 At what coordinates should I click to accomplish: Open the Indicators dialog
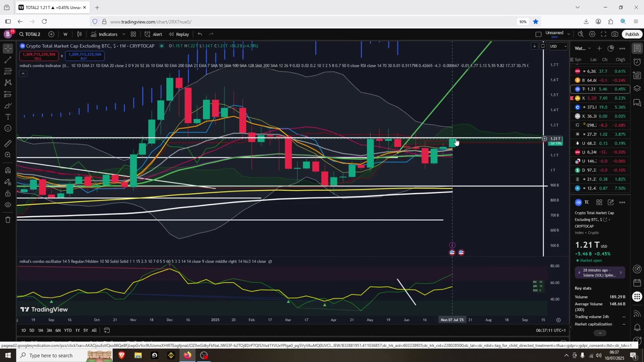pyautogui.click(x=104, y=34)
